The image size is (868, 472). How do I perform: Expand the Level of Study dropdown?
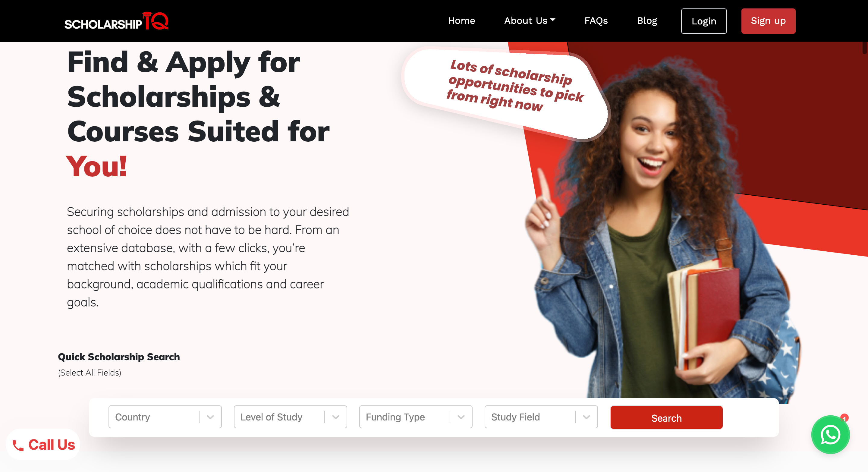pyautogui.click(x=290, y=417)
